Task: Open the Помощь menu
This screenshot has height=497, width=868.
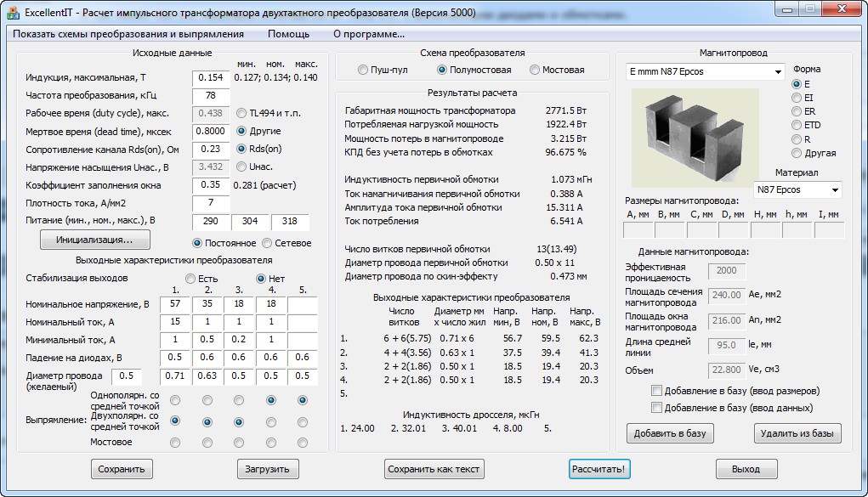Action: click(x=288, y=34)
